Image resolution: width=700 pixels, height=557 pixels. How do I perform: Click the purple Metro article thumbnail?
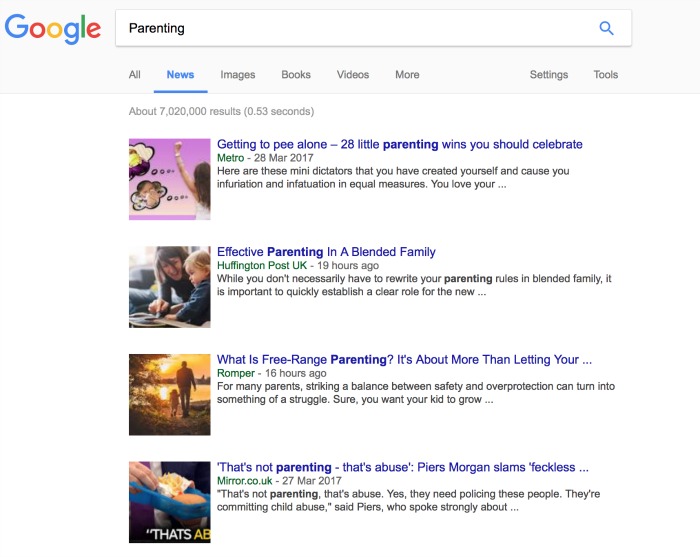pos(170,179)
